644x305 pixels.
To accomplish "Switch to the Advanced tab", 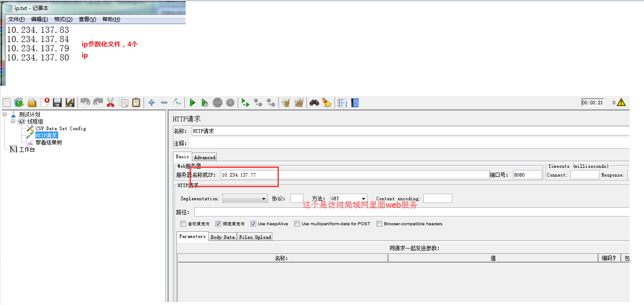I will coord(204,157).
